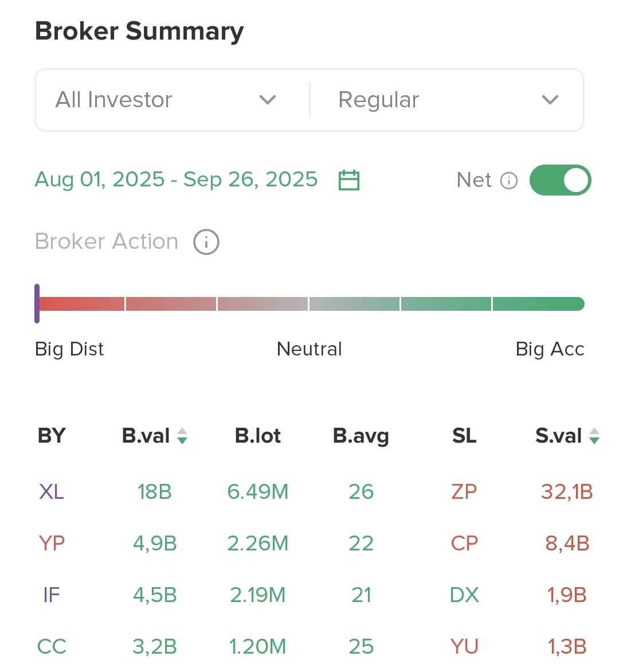
Task: Sort by B.val arrows icon
Action: click(182, 436)
